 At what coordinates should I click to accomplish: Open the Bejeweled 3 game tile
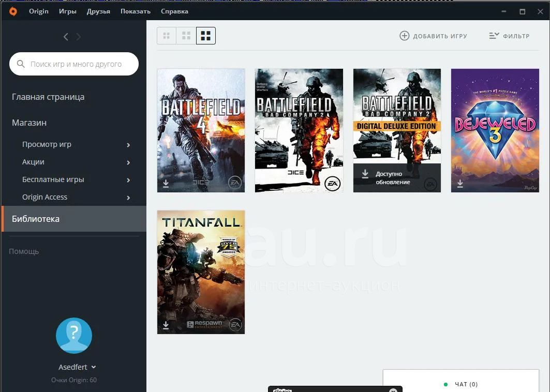coord(495,130)
